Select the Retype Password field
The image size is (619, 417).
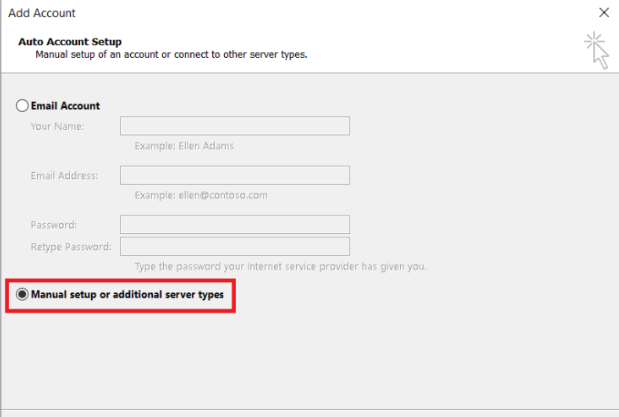(235, 246)
